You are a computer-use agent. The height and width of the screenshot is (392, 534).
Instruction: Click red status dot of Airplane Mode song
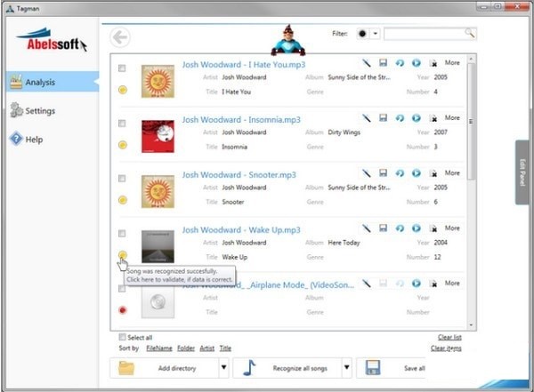coord(123,310)
